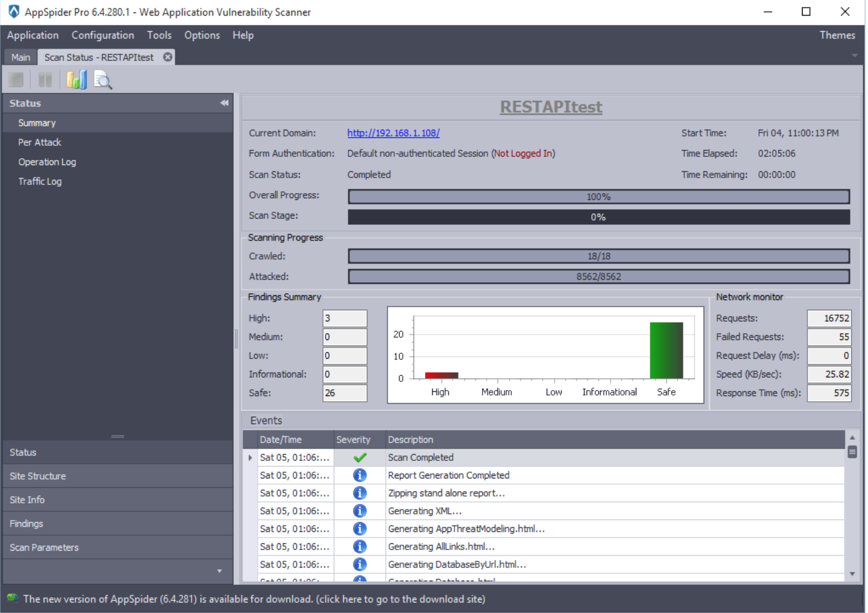Open the tab list dropdown arrow at right
The width and height of the screenshot is (868, 613).
coord(854,56)
